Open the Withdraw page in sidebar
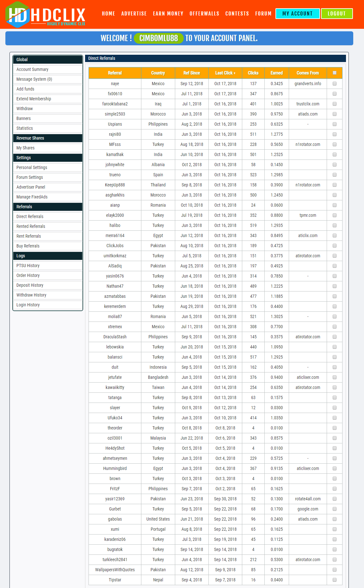This screenshot has width=364, height=588. click(48, 109)
